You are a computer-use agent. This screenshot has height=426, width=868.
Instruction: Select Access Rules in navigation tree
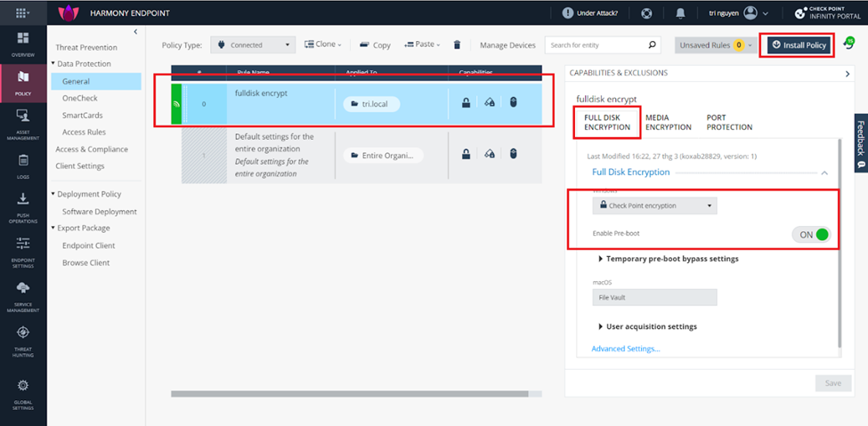[84, 133]
